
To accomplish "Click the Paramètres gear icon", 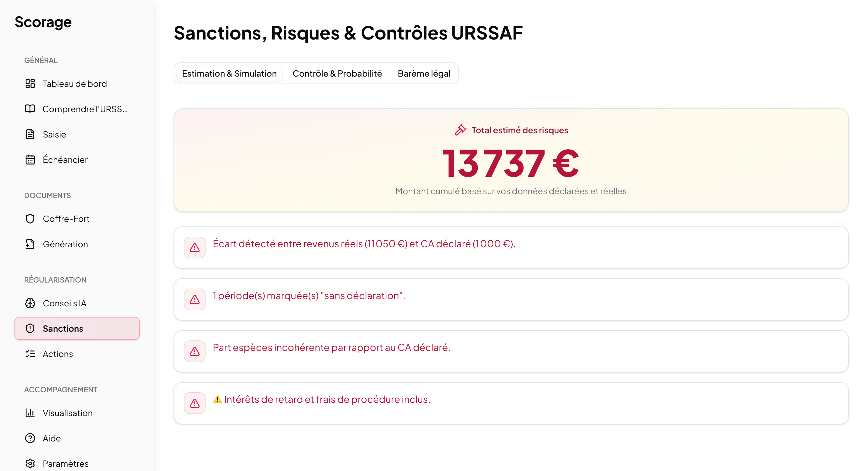I will tap(30, 463).
